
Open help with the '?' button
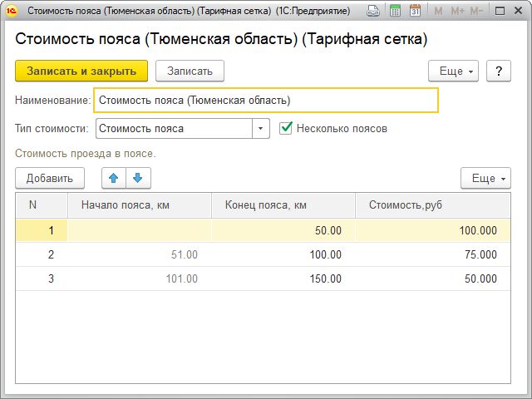(498, 71)
